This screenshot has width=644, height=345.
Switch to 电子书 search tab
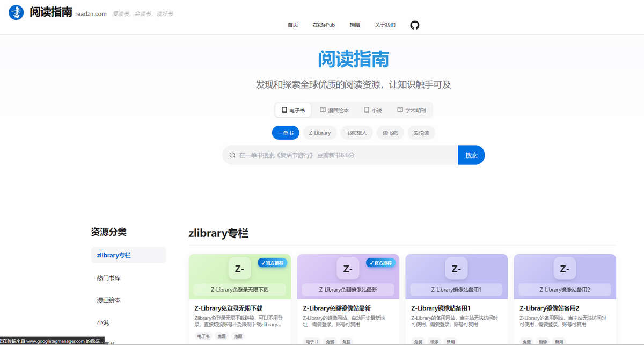(293, 110)
